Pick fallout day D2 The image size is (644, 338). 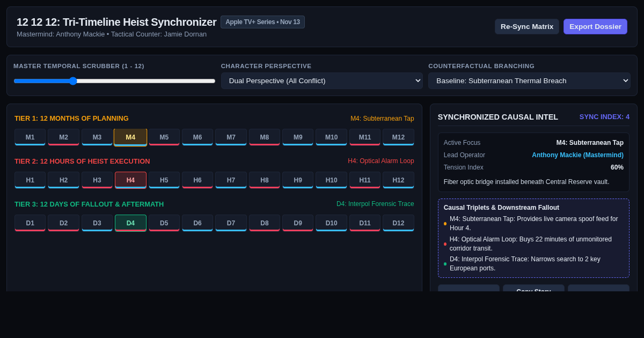tap(63, 223)
